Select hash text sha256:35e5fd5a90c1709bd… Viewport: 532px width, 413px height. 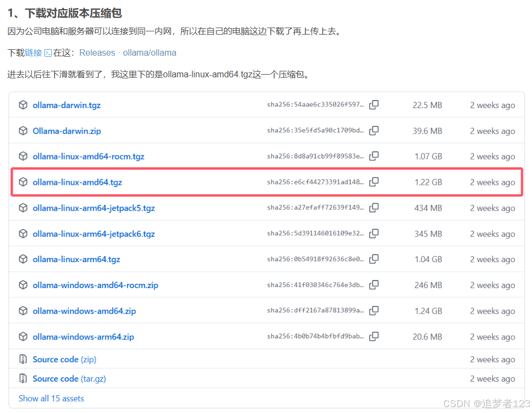tap(315, 130)
